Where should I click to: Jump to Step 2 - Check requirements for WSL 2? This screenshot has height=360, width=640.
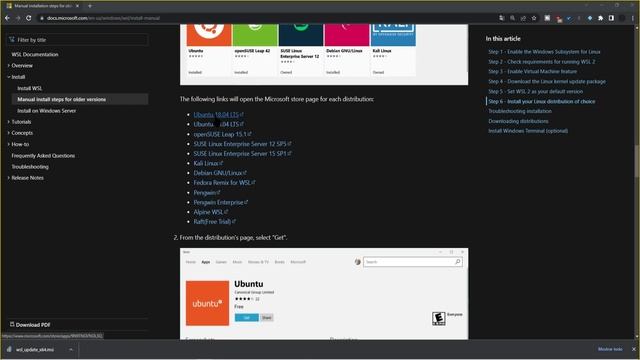(x=542, y=62)
